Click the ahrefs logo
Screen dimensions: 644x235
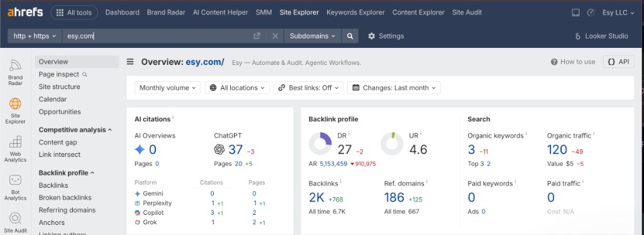(25, 13)
